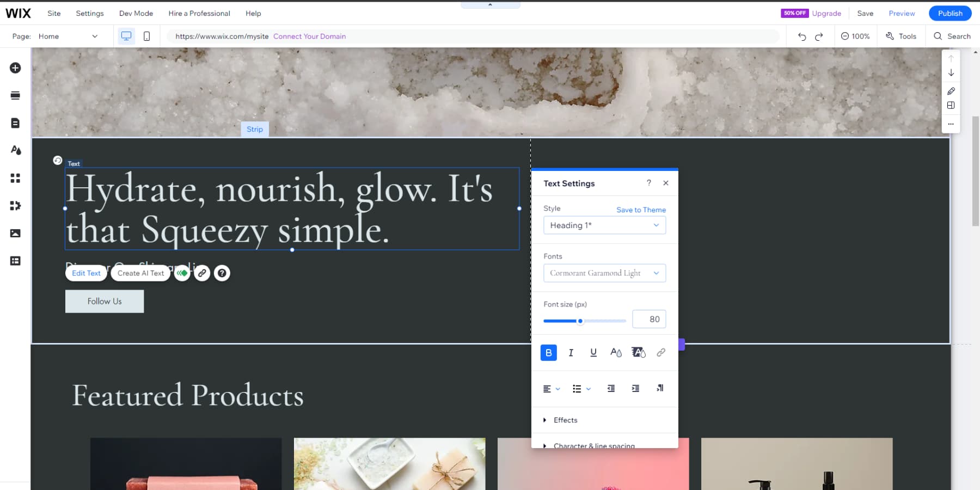This screenshot has height=490, width=980.
Task: Open the Dev Mode menu
Action: pos(136,13)
